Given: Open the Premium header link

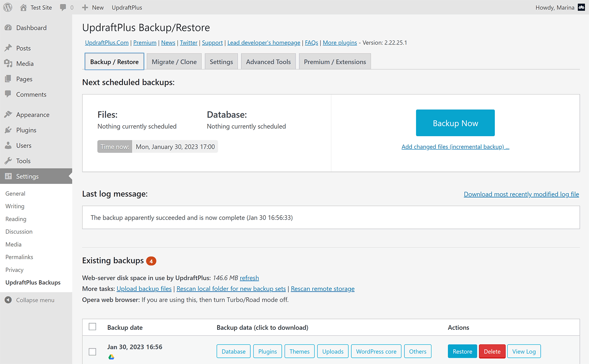Looking at the screenshot, I should [145, 42].
